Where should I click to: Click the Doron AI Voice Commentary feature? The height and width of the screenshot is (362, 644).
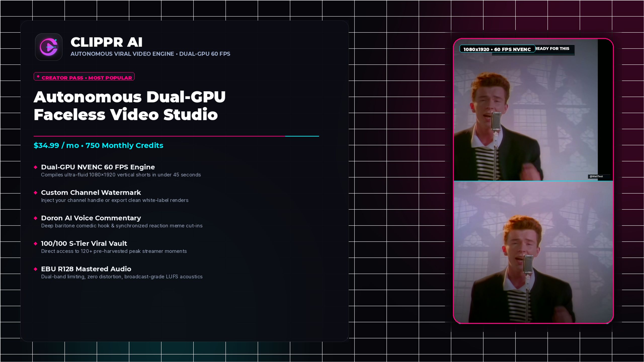coord(91,218)
